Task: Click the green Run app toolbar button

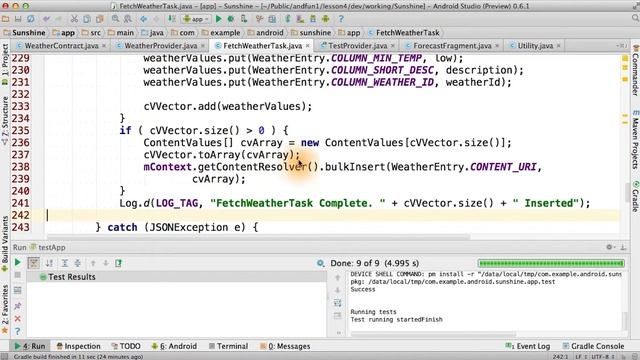Action: point(219,19)
